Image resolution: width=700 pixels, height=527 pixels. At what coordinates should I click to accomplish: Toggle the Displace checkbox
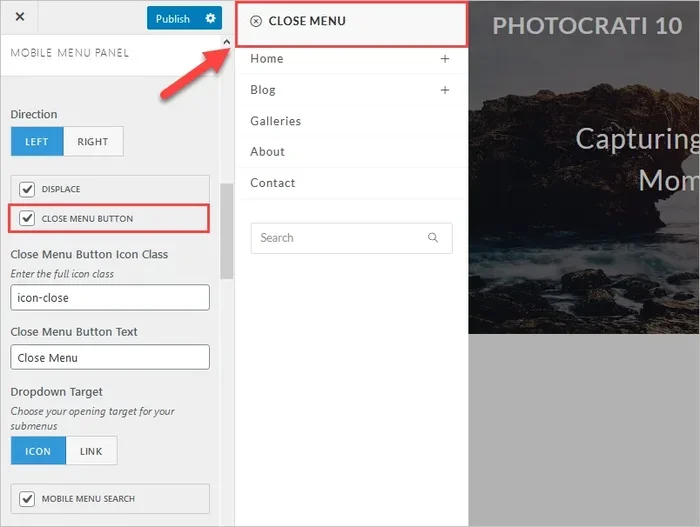27,189
